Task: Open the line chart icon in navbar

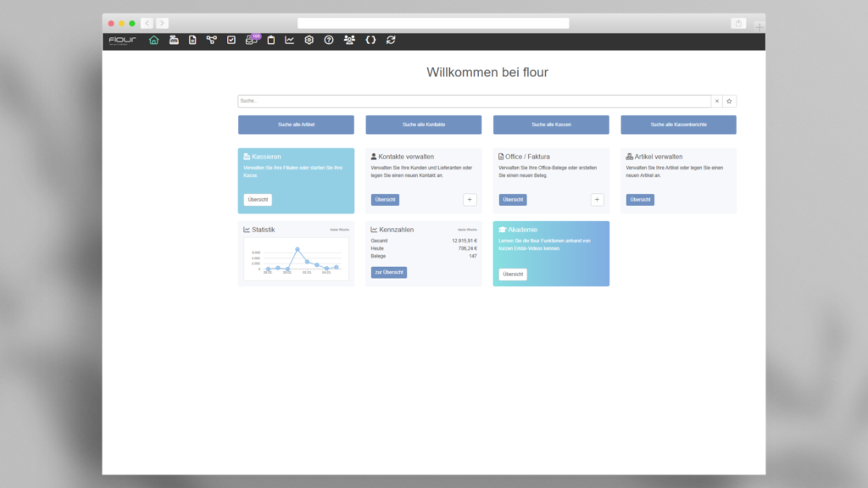Action: click(x=290, y=40)
